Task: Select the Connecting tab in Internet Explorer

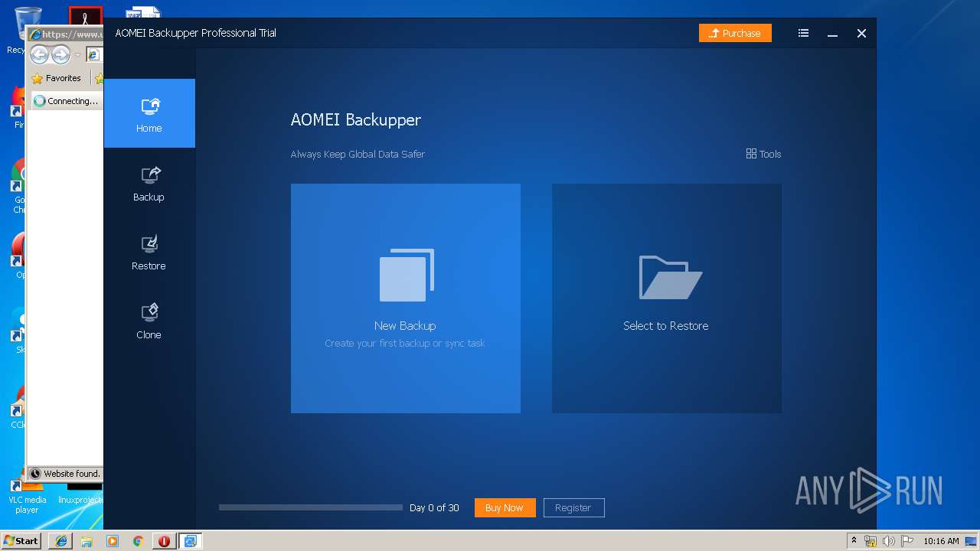Action: 66,101
